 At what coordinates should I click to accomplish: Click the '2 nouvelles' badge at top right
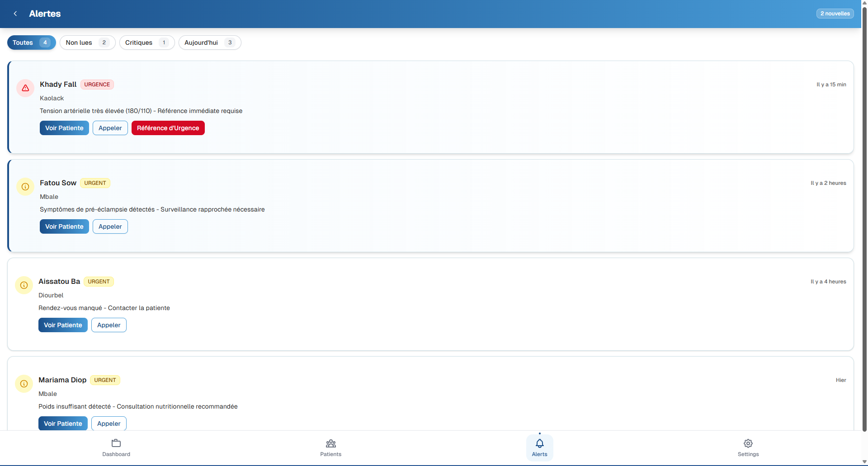pyautogui.click(x=834, y=14)
